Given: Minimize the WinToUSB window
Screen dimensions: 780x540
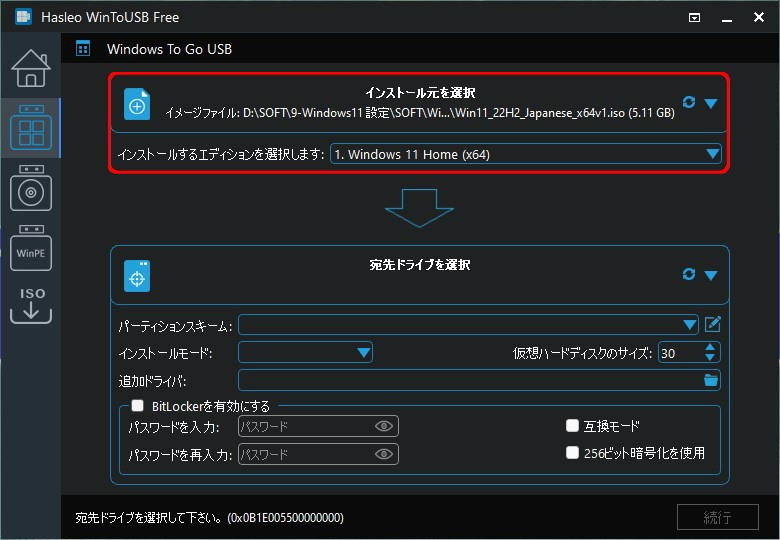Looking at the screenshot, I should coord(727,19).
